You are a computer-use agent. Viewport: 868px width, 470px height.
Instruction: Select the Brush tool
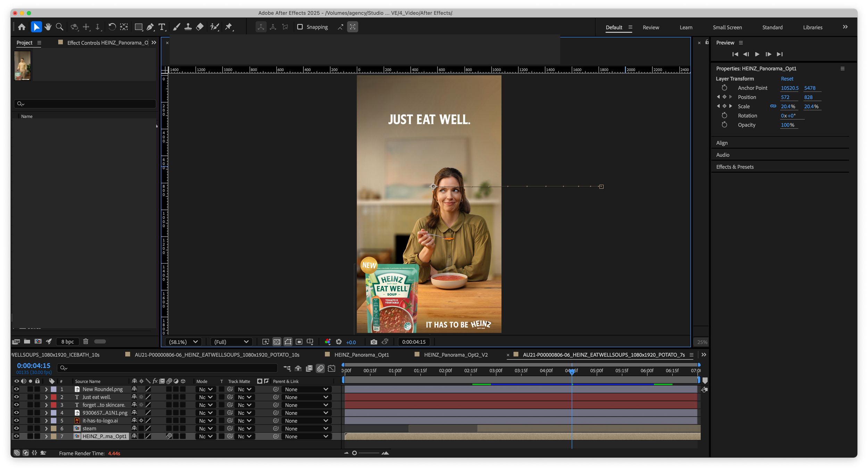point(177,27)
